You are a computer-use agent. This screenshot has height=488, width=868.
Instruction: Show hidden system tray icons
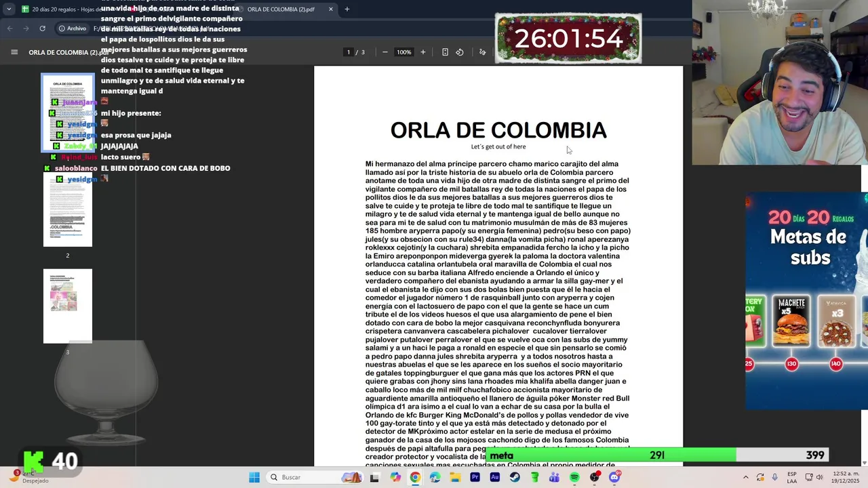[746, 477]
